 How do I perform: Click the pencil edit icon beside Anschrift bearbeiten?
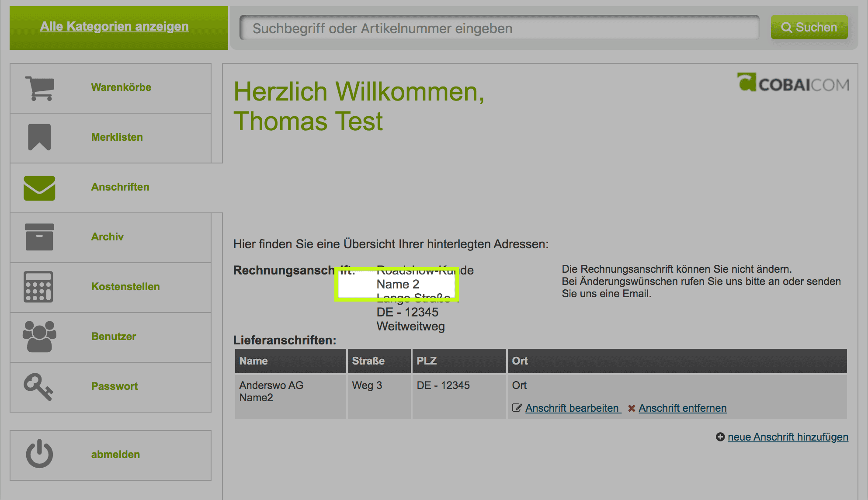tap(517, 408)
